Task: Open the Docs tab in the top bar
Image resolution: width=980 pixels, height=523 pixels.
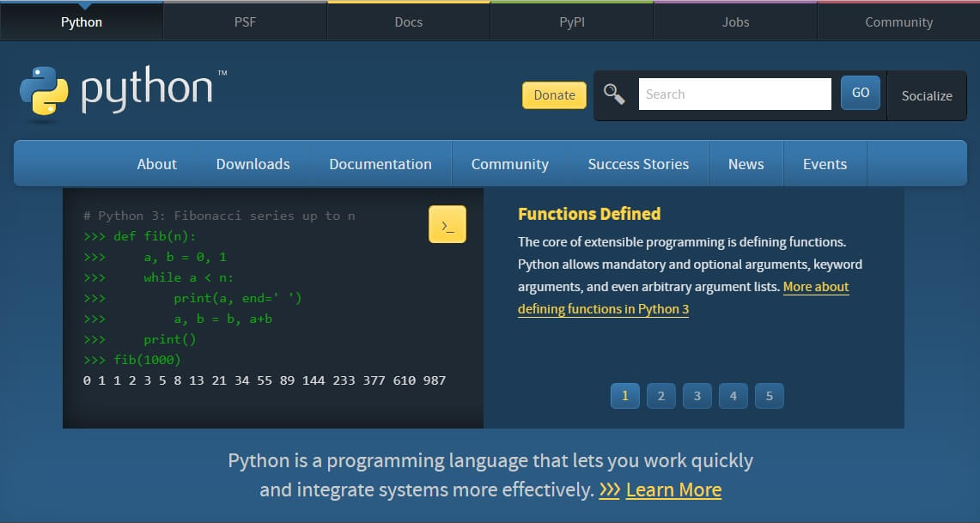Action: (409, 21)
